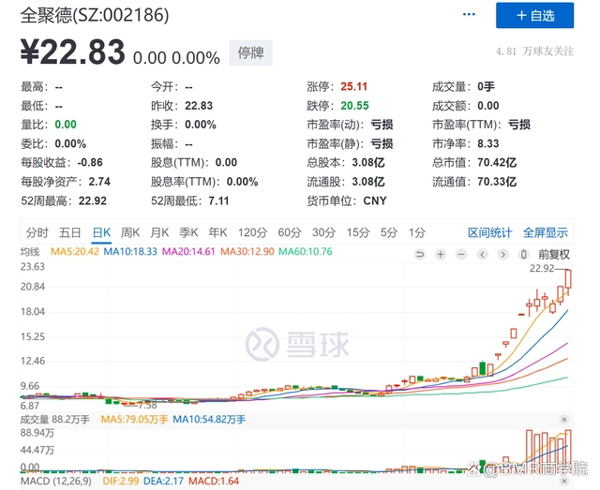Viewport: 600px width, 490px height.
Task: Click the 52周最高 22.92 value
Action: tap(93, 201)
